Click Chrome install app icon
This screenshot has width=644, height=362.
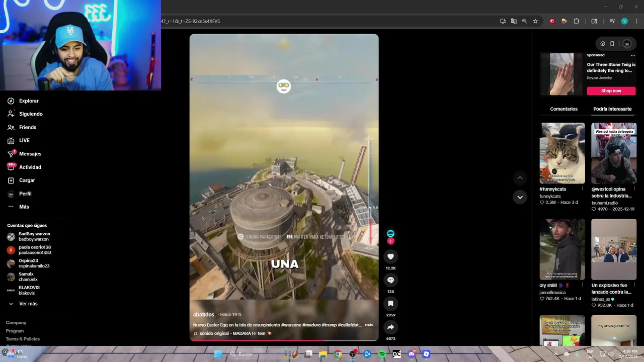pos(503,21)
